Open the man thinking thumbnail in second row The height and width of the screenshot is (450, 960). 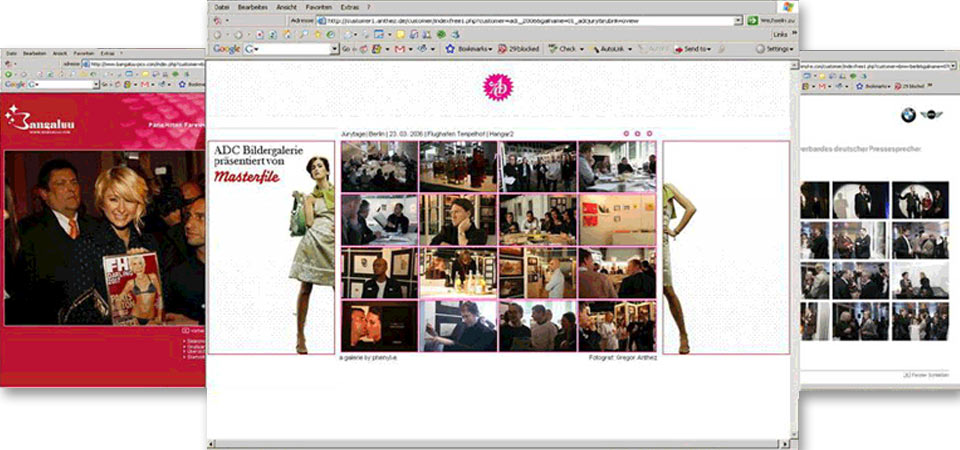(x=459, y=219)
